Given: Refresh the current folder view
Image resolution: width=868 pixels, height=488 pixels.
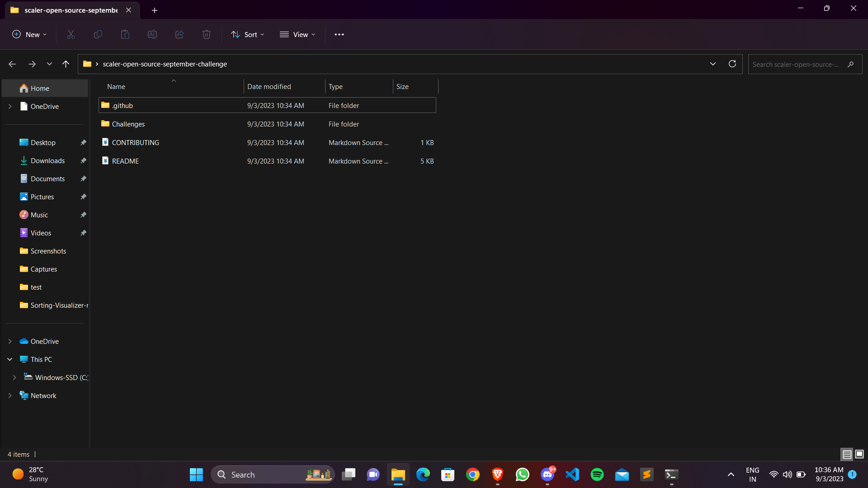Looking at the screenshot, I should point(732,64).
